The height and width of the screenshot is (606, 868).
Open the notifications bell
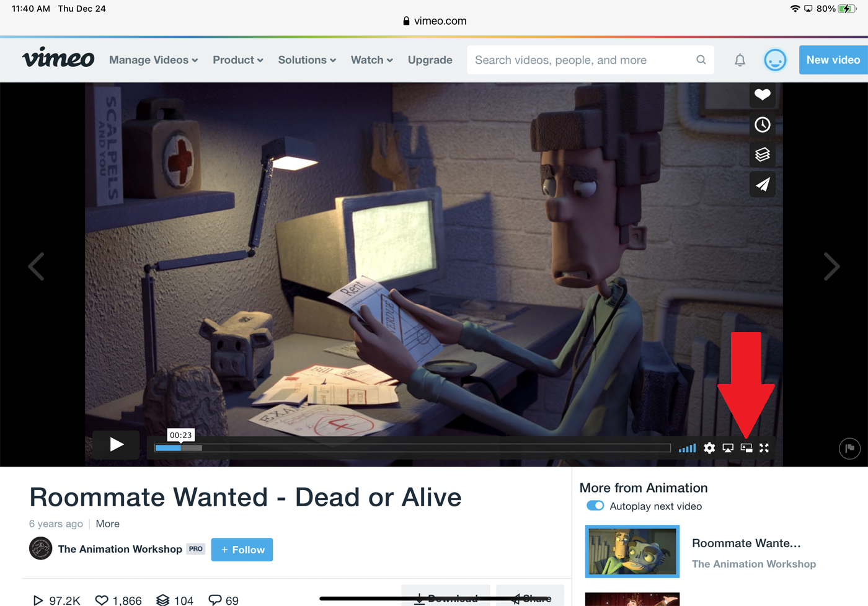740,60
